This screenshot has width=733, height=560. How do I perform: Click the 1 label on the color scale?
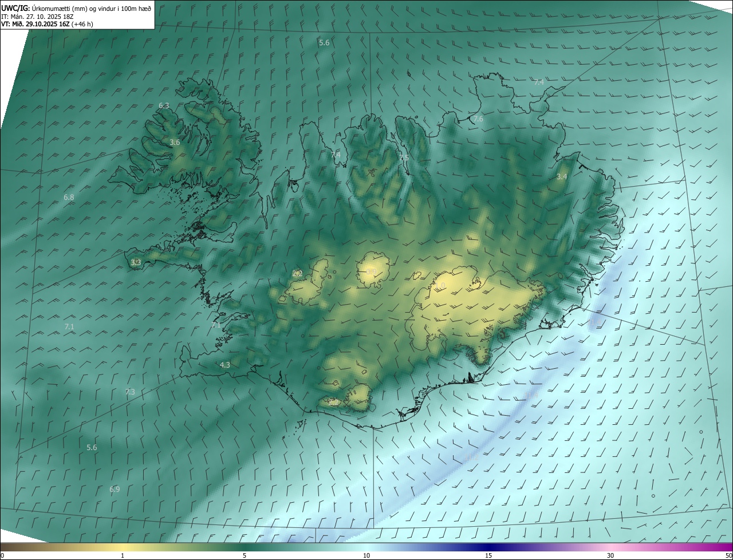tap(123, 555)
